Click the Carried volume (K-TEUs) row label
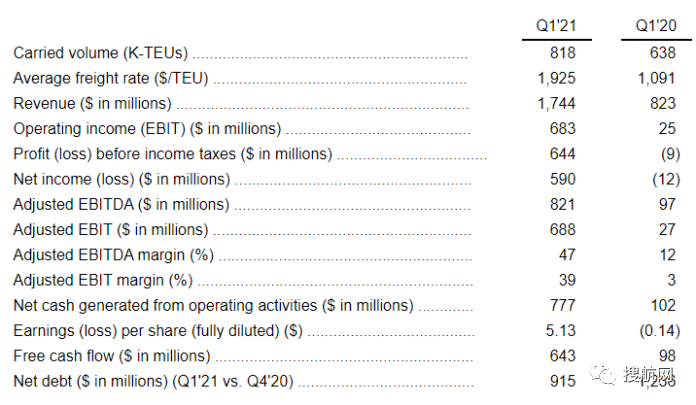Viewport: 696px width, 405px height. click(101, 52)
